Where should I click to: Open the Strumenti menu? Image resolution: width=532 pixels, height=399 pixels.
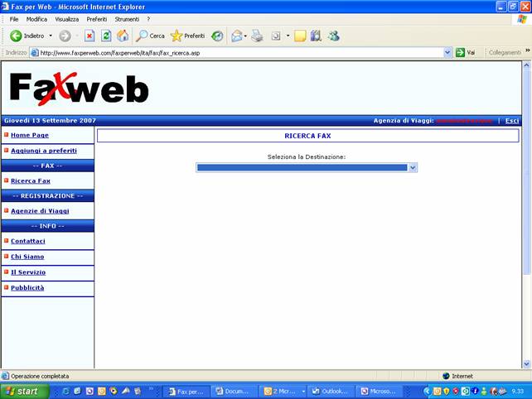[x=127, y=19]
